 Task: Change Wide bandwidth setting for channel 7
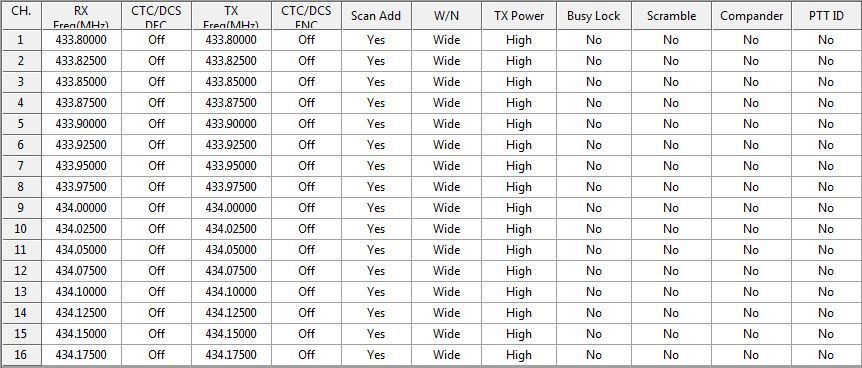446,166
